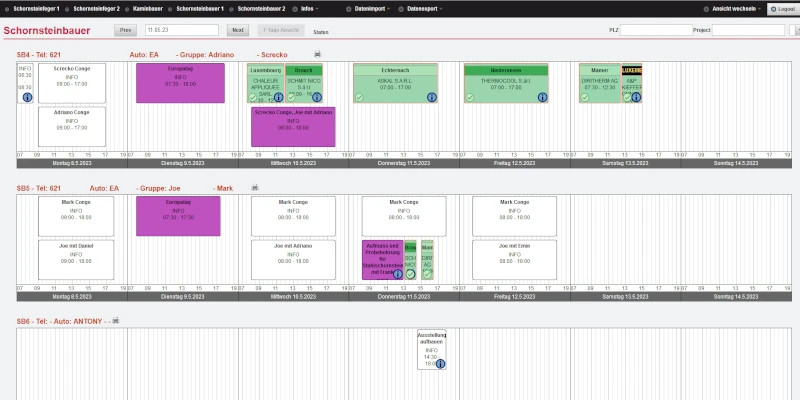Toggle the checkmark on Niederanven appointment

coord(470,98)
